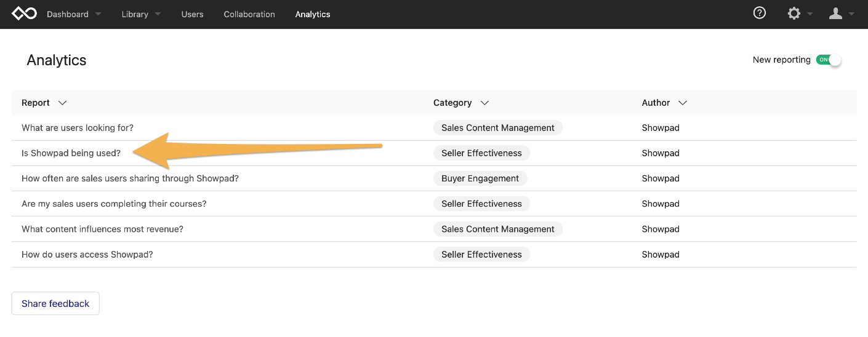The height and width of the screenshot is (337, 868).
Task: Open report What content influences most revenue?
Action: 102,229
